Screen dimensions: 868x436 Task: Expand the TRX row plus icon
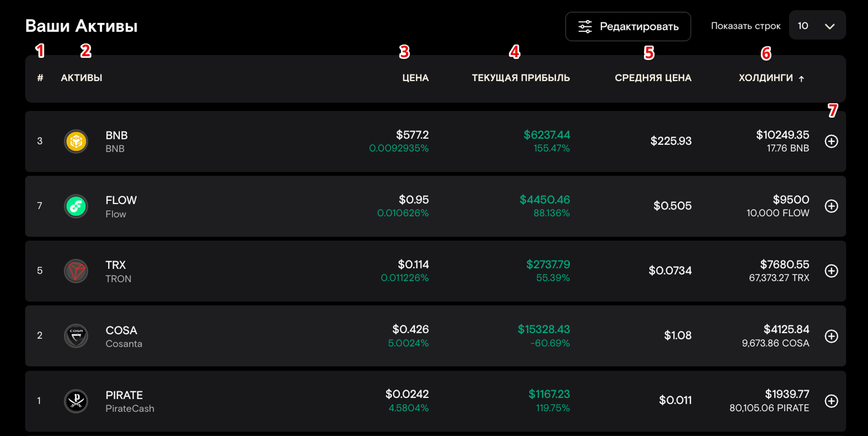831,271
